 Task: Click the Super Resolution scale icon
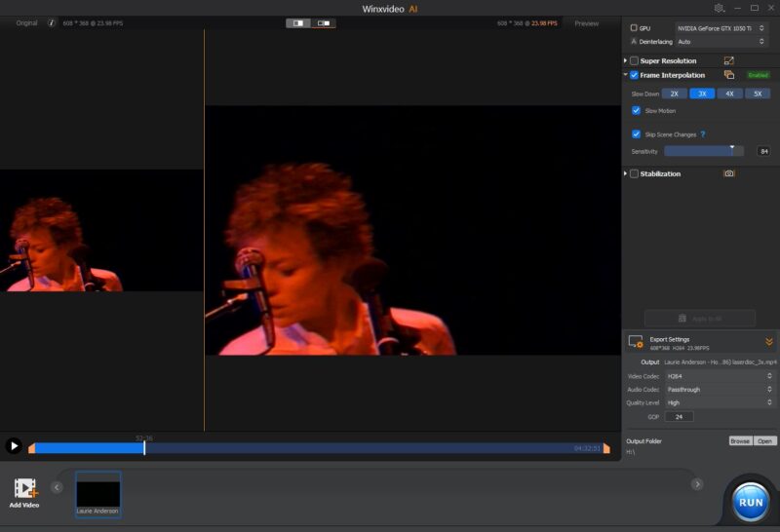click(728, 60)
